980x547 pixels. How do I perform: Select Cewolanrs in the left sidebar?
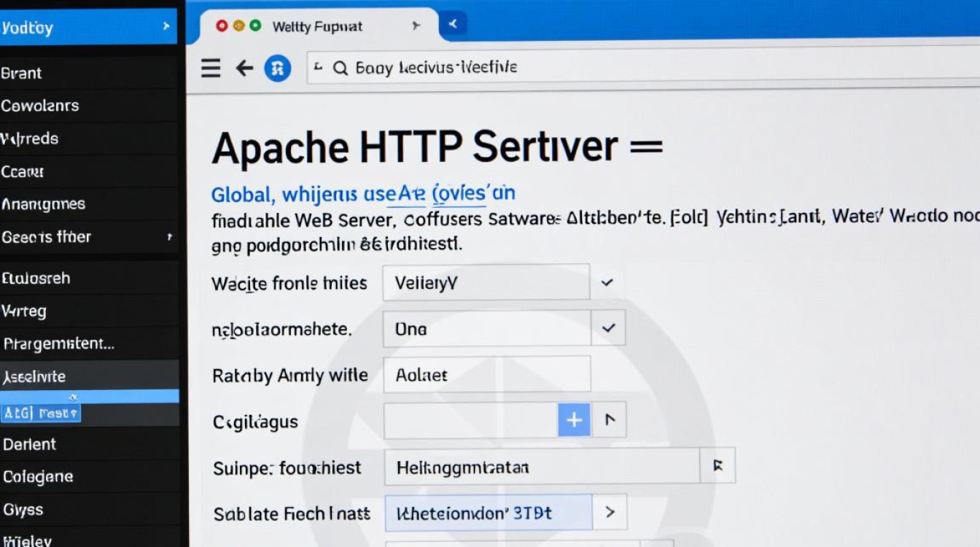click(40, 106)
